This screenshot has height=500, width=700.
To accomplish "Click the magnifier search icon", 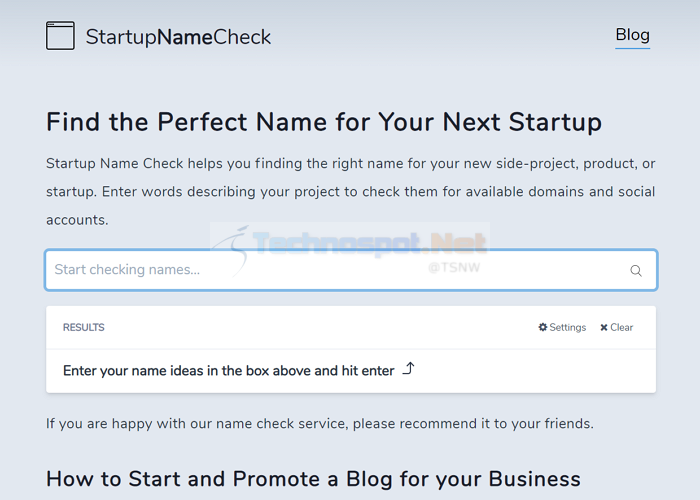I will pos(636,271).
